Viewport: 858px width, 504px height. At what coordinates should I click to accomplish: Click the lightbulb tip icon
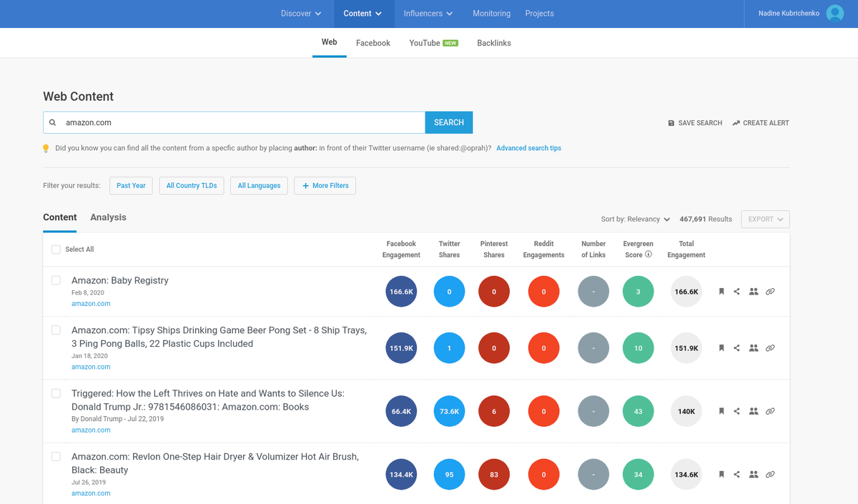(46, 149)
